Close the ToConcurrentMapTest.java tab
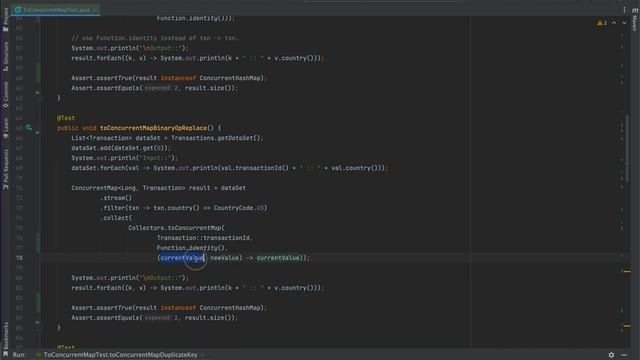Viewport: 640px width, 360px height. point(95,10)
